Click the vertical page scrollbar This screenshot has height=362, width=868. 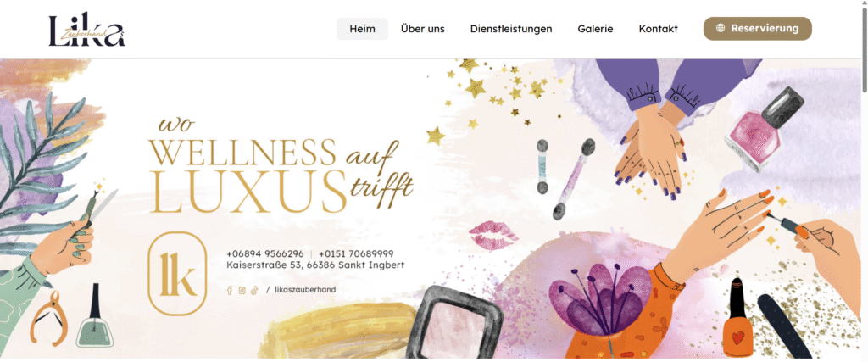pyautogui.click(x=864, y=181)
